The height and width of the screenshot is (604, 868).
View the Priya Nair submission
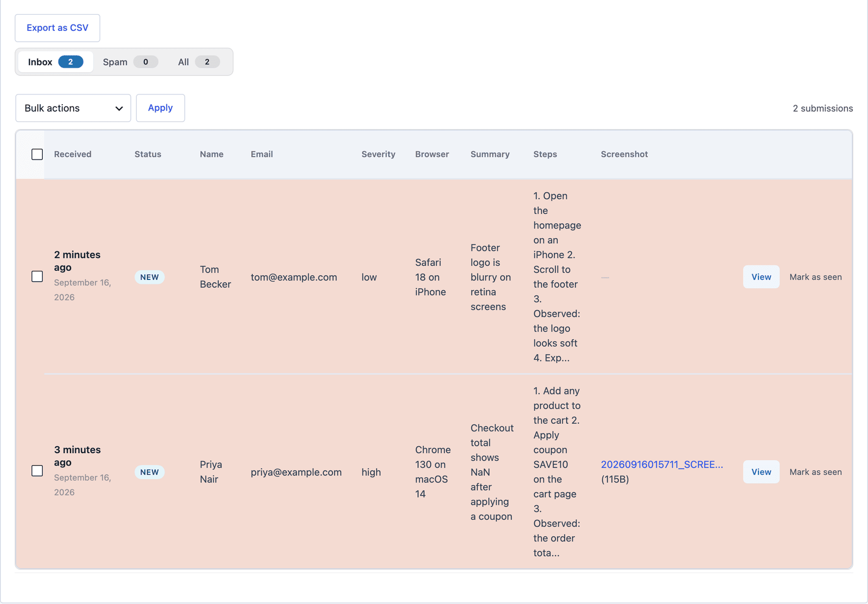pyautogui.click(x=761, y=472)
